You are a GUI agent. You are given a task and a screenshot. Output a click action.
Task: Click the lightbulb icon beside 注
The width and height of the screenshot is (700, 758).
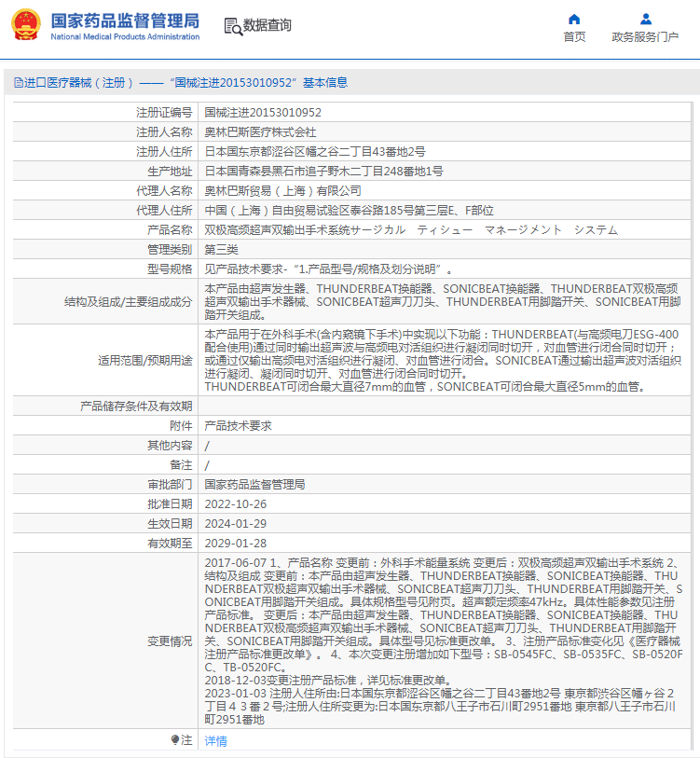pos(175,739)
